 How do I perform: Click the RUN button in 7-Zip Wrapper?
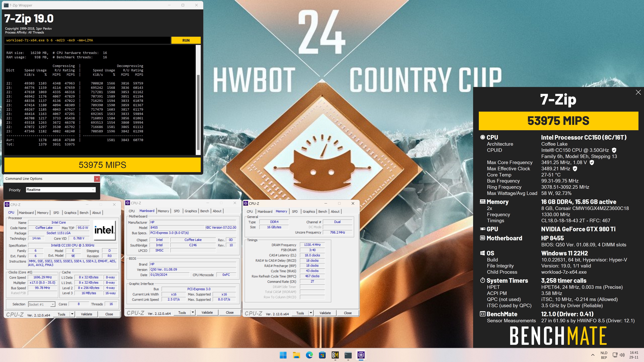(186, 40)
